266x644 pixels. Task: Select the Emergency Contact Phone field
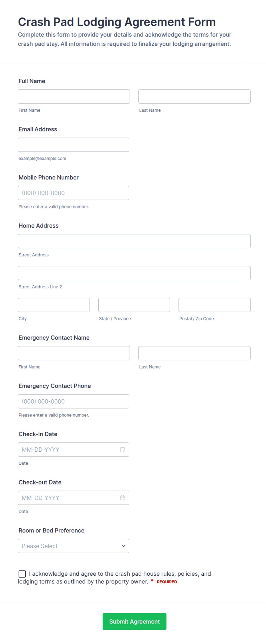point(74,401)
